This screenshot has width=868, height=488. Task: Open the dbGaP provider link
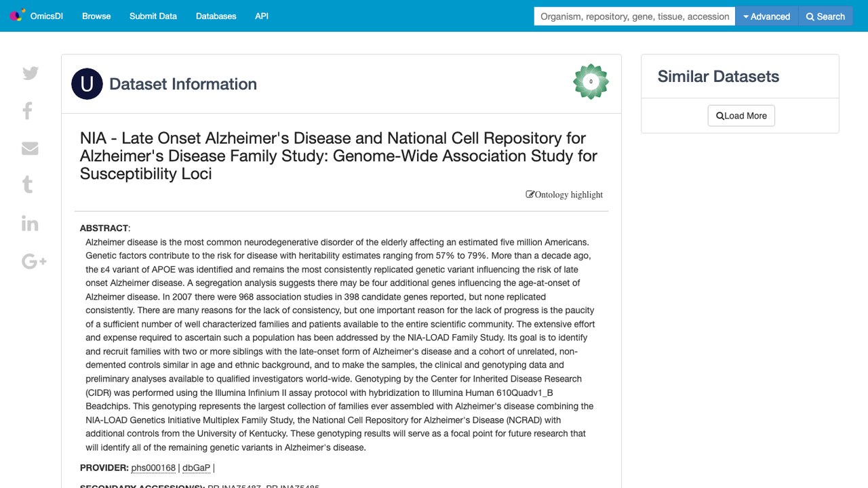pos(197,468)
